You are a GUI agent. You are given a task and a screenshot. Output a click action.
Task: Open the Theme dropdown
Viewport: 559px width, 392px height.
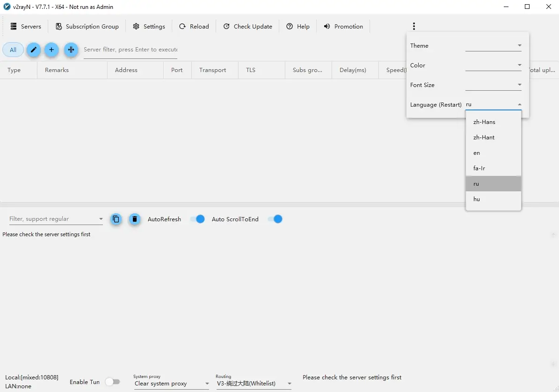[x=494, y=46]
